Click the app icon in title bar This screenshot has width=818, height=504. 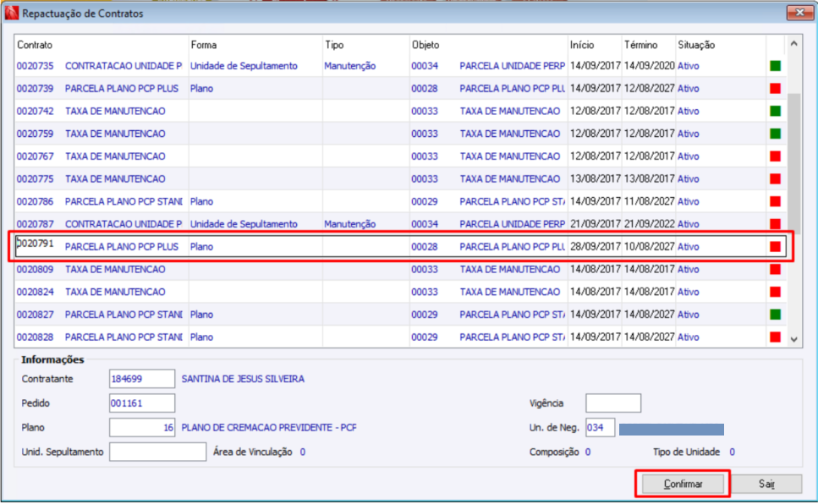(11, 13)
